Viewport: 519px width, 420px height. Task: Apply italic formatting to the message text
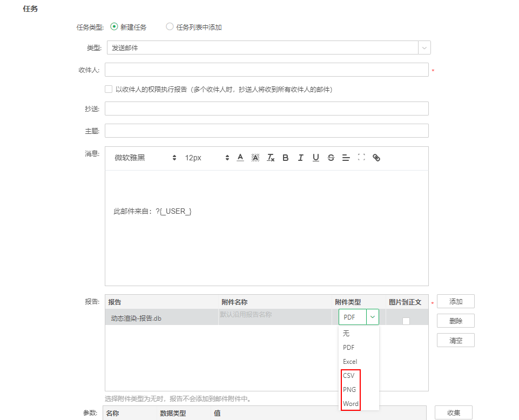(301, 157)
